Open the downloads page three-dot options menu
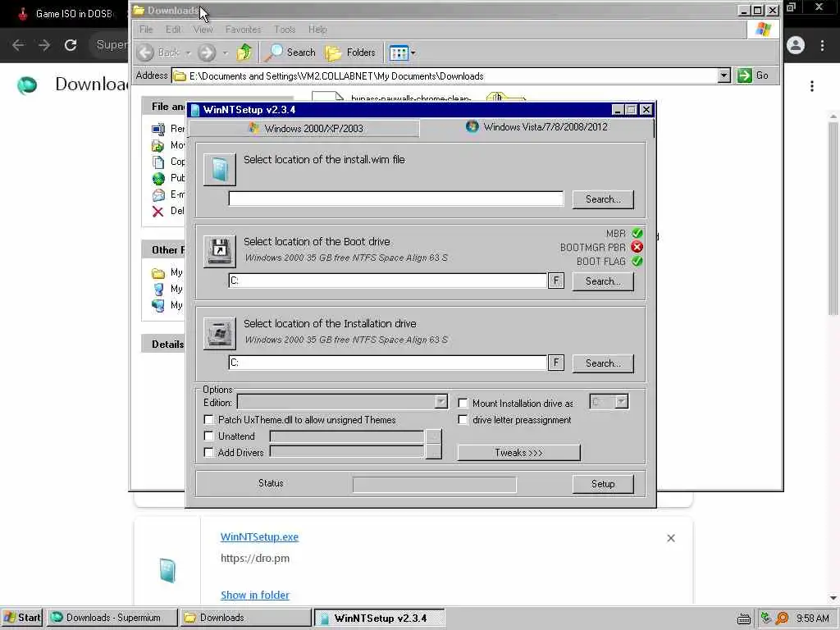Image resolution: width=840 pixels, height=630 pixels. coord(812,85)
